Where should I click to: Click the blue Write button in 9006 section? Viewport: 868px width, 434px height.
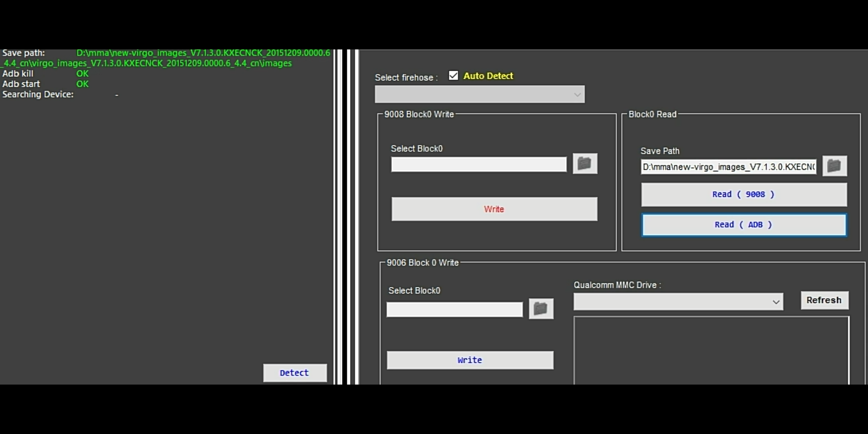470,360
